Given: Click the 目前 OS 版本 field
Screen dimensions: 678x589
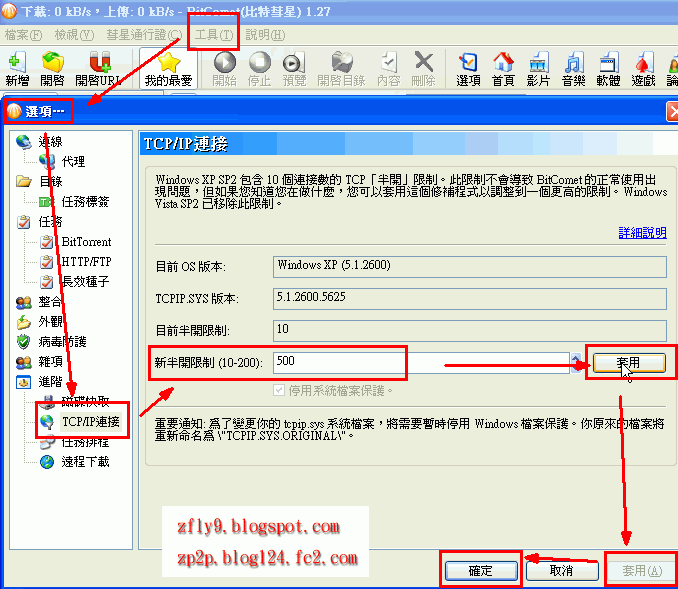Looking at the screenshot, I should 470,267.
